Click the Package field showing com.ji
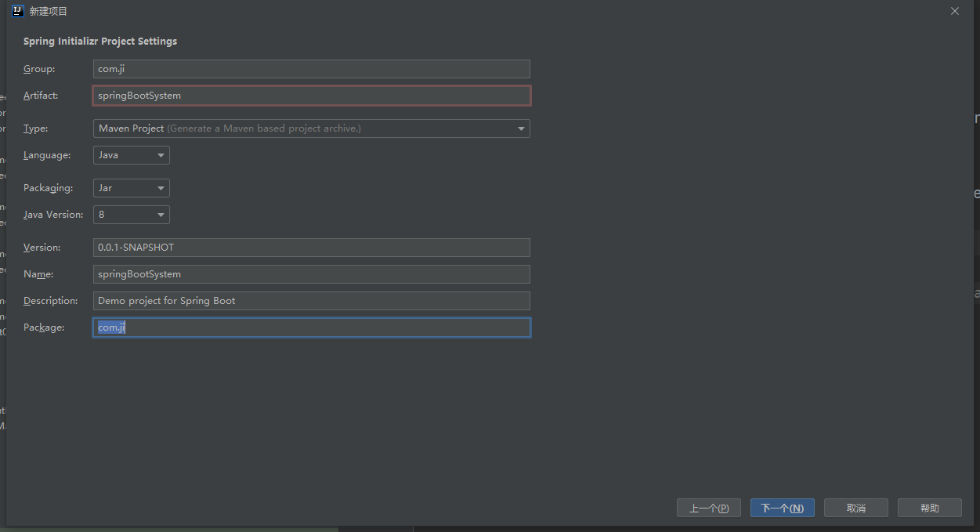 coord(311,327)
